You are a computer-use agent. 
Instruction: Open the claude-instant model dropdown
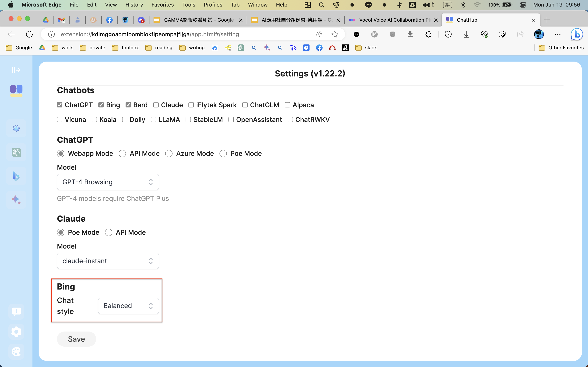click(x=108, y=261)
